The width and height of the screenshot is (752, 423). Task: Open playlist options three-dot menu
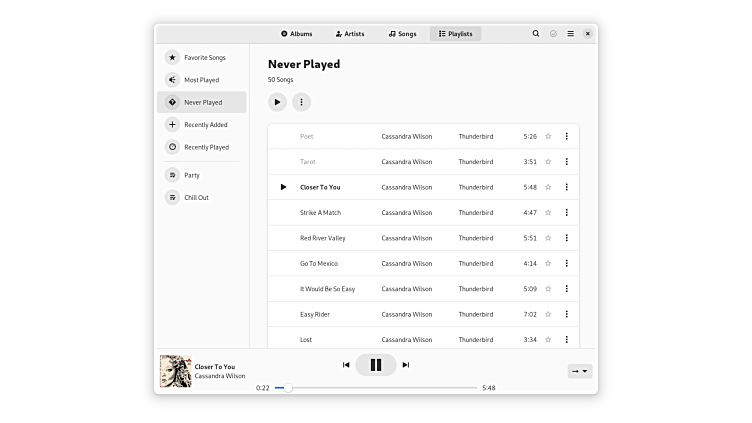click(x=301, y=102)
